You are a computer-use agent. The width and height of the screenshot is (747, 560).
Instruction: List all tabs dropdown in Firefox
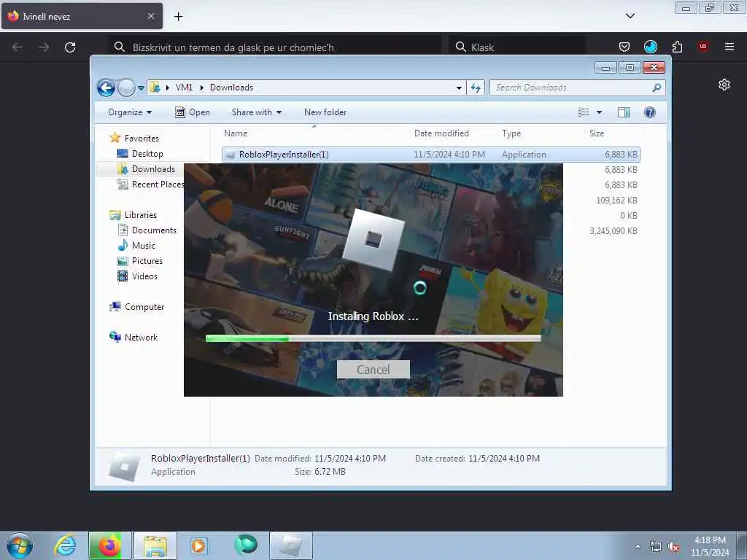pyautogui.click(x=630, y=16)
